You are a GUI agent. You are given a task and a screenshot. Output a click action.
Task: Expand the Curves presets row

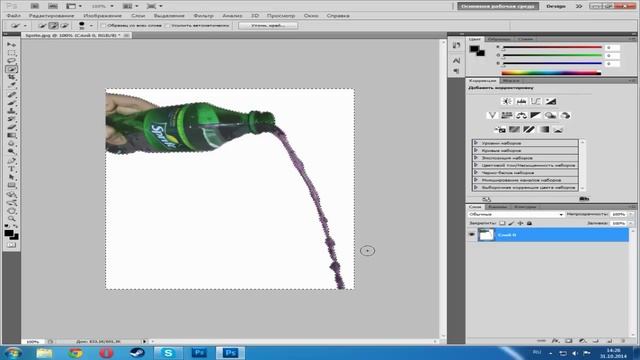pyautogui.click(x=525, y=151)
